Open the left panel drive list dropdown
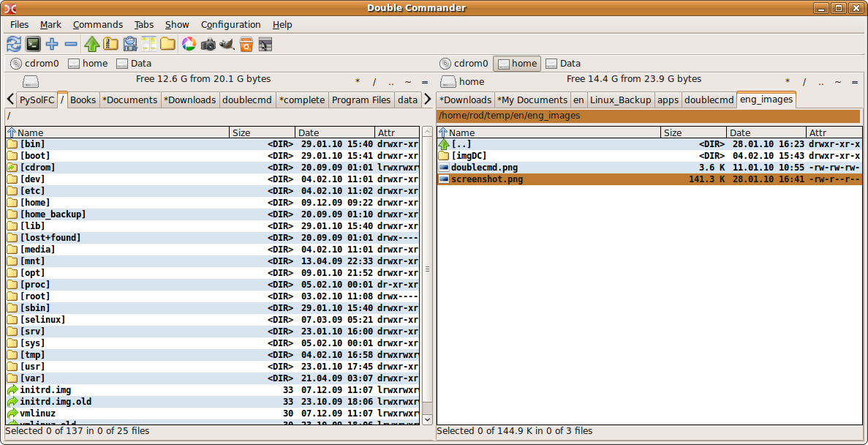The height and width of the screenshot is (445, 868). click(30, 82)
